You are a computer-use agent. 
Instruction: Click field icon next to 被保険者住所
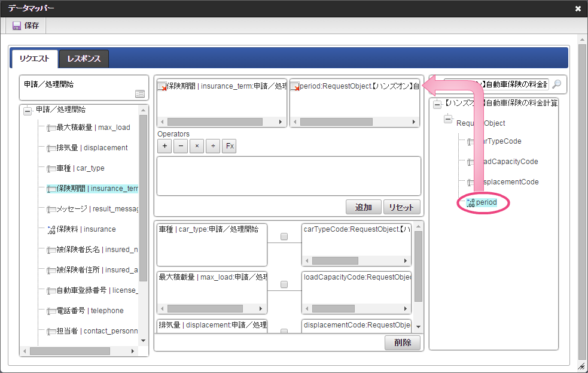51,270
